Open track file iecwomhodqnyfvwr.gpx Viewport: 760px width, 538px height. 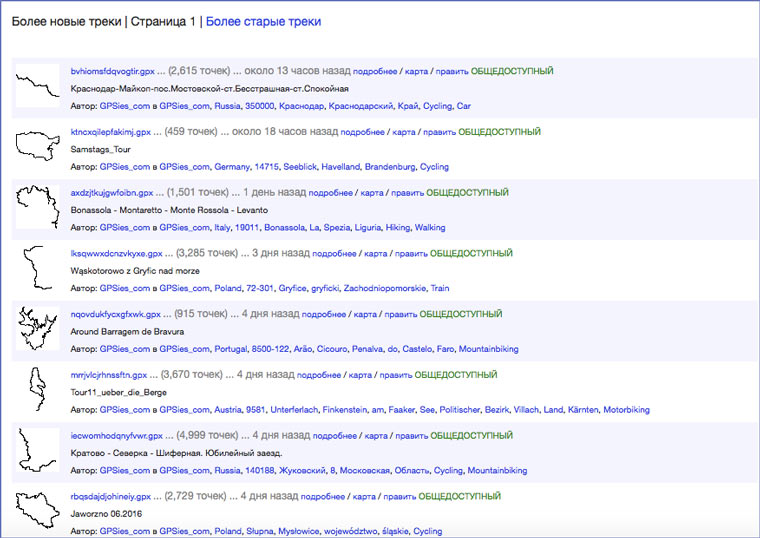tap(116, 436)
